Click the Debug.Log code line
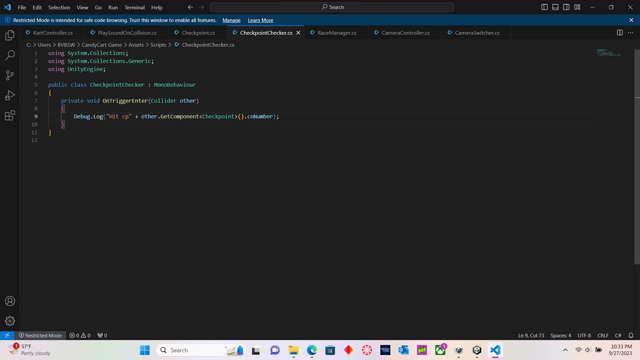The height and width of the screenshot is (360, 640). [176, 116]
